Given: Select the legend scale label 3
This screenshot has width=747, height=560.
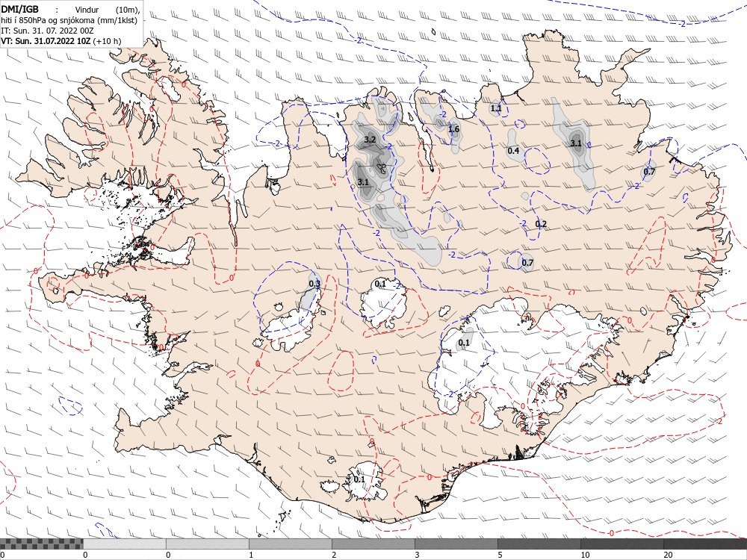Looking at the screenshot, I should click(x=417, y=555).
